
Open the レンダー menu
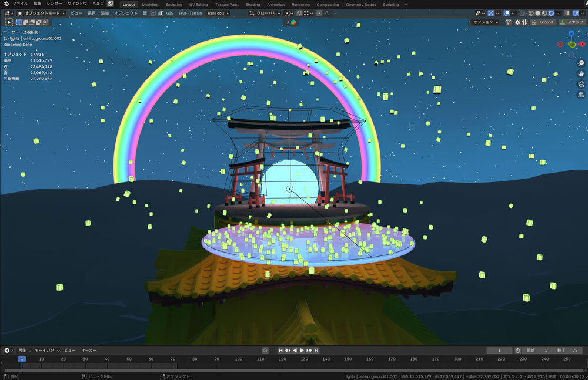[x=54, y=4]
